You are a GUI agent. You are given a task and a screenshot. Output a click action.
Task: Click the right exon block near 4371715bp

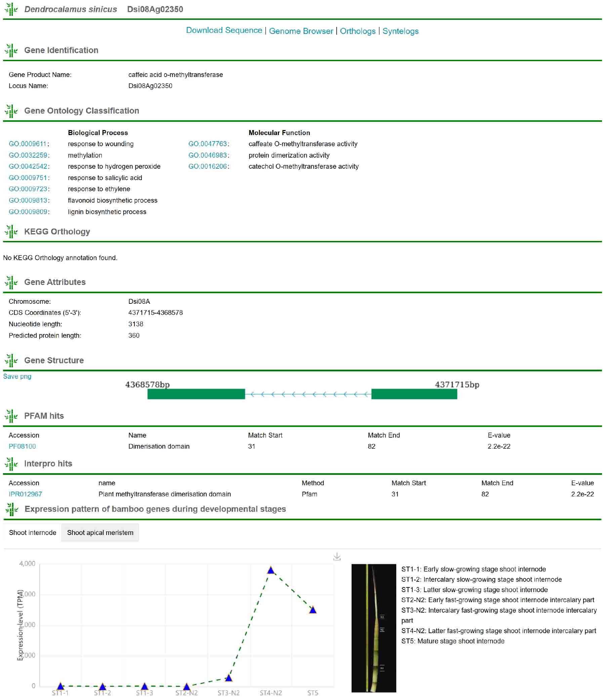[414, 394]
